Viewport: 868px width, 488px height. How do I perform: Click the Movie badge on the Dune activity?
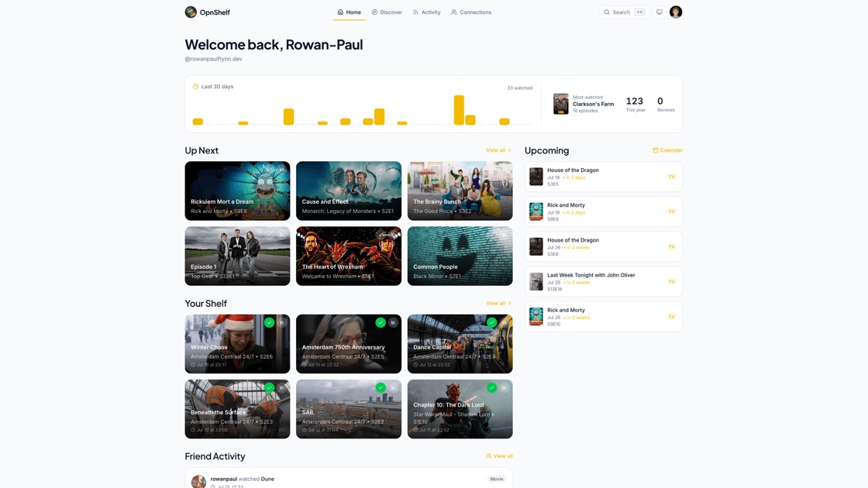497,479
